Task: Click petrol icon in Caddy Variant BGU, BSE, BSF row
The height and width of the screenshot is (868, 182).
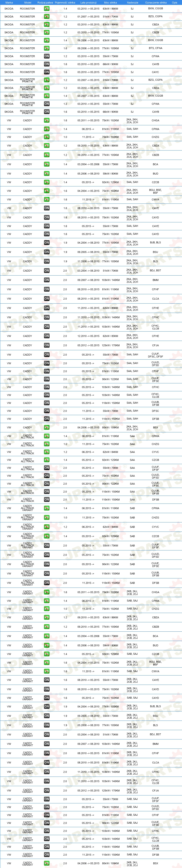Action: [x=47, y=662]
